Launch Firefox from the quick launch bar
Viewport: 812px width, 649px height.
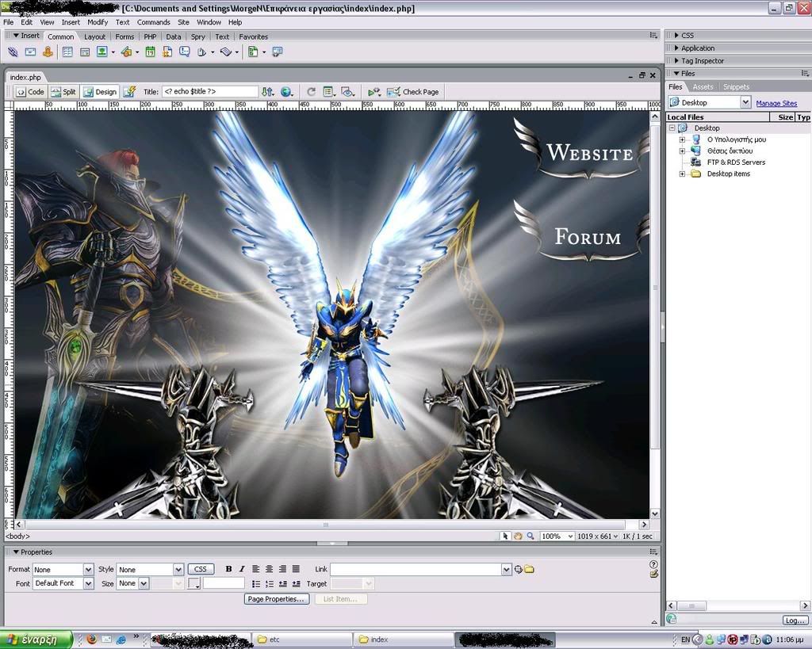(92, 639)
